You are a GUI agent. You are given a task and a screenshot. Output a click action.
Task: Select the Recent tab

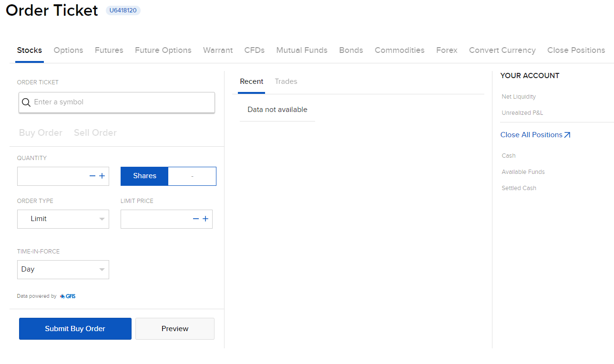252,81
